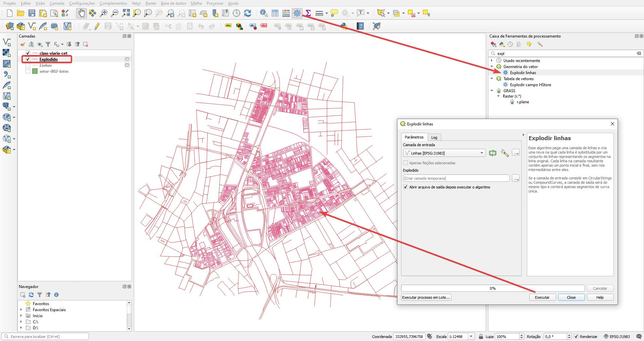Viewport: 644px width, 341px height.
Task: Open Executar processo em Lote dialog
Action: pyautogui.click(x=426, y=297)
